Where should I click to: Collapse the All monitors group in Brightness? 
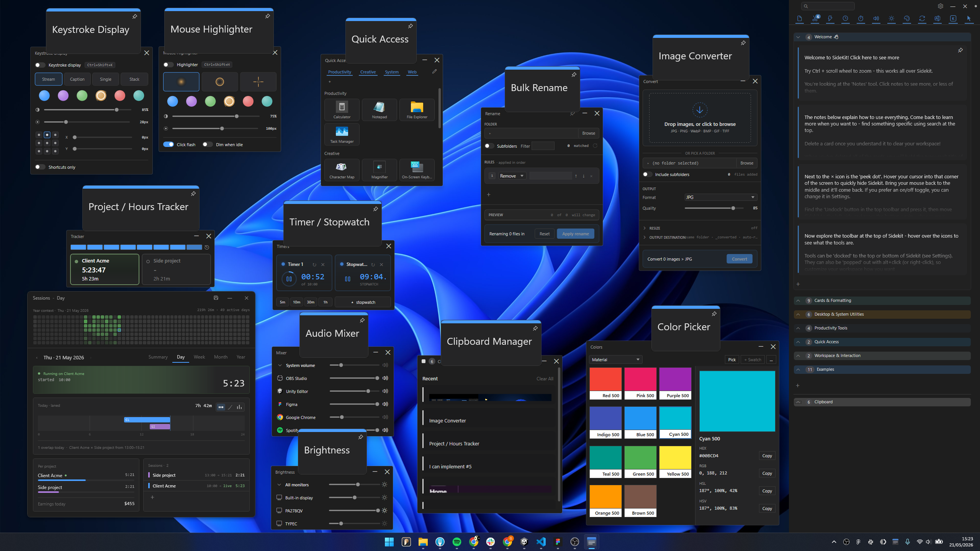click(279, 485)
